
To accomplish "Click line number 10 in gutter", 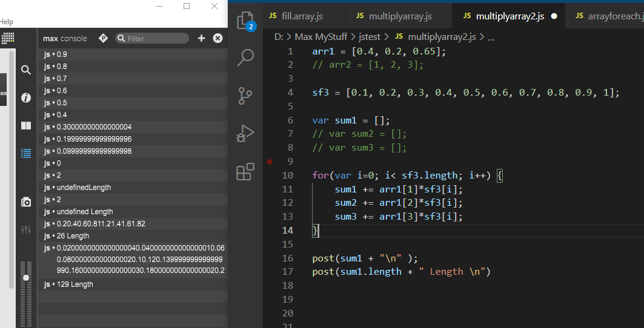I will coord(288,175).
